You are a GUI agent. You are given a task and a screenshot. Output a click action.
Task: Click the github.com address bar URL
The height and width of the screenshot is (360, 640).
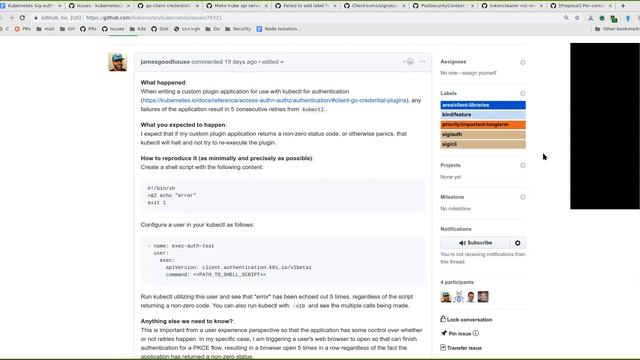point(154,18)
